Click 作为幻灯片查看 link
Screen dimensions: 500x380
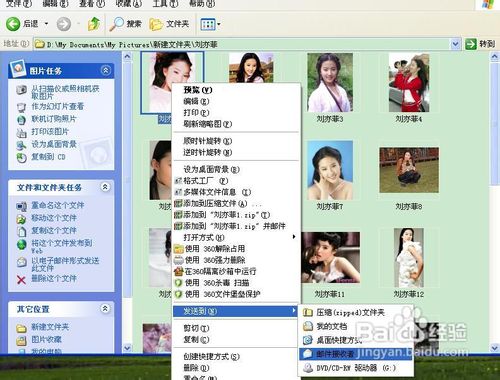[58, 107]
